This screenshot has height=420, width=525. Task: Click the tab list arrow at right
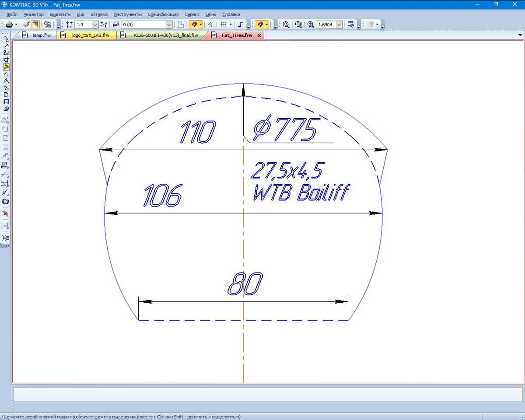(520, 35)
